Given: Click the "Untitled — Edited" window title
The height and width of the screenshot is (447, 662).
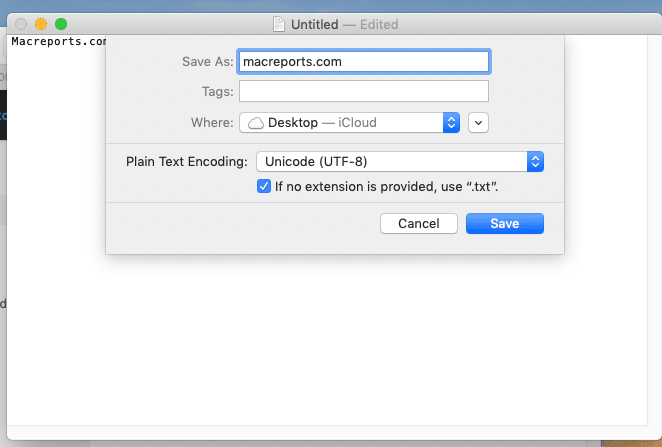Looking at the screenshot, I should tap(344, 25).
